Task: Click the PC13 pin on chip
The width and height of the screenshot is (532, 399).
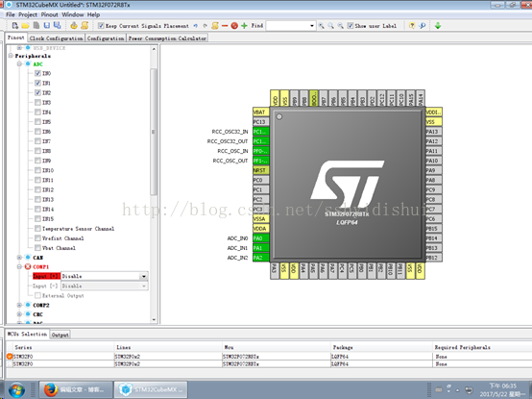Action: [261, 122]
